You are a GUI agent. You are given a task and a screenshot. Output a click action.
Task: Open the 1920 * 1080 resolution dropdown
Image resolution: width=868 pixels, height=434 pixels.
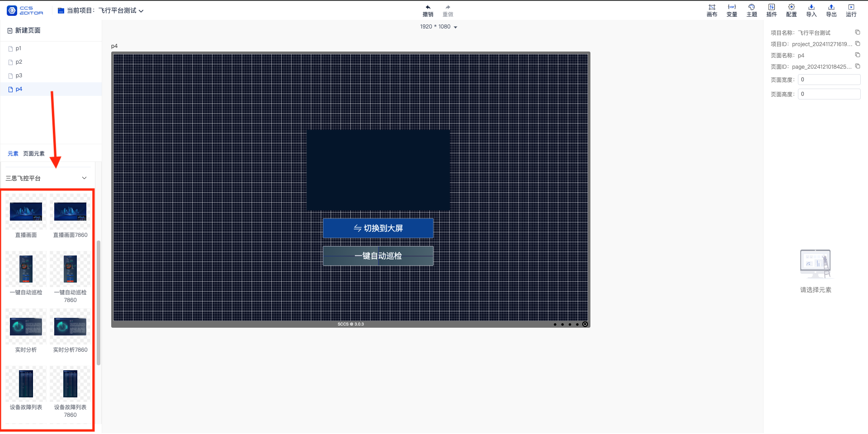point(439,27)
